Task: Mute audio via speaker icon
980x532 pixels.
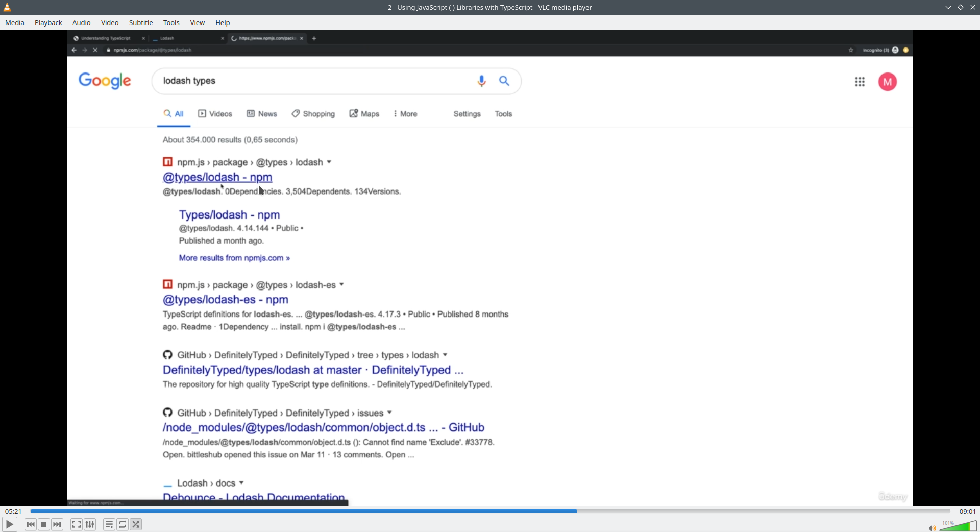Action: [x=932, y=528]
